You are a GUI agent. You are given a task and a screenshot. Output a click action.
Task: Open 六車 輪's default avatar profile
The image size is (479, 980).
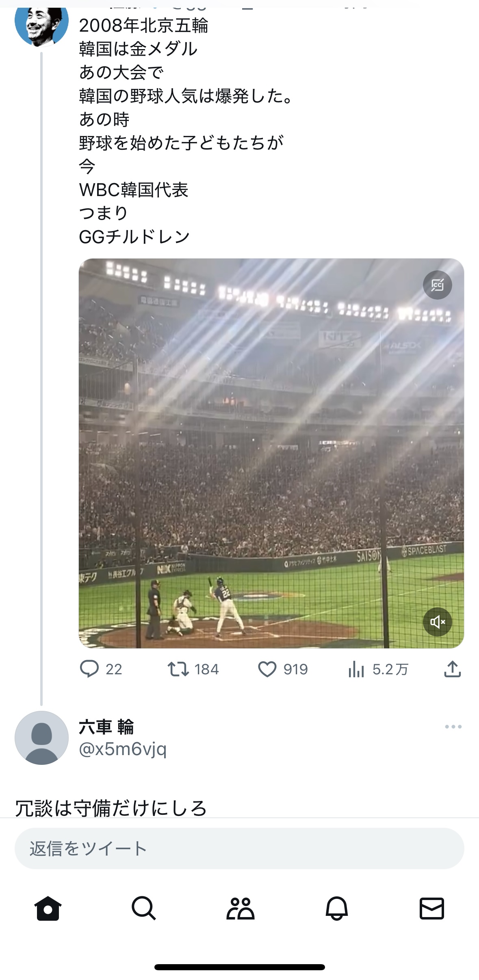[41, 738]
